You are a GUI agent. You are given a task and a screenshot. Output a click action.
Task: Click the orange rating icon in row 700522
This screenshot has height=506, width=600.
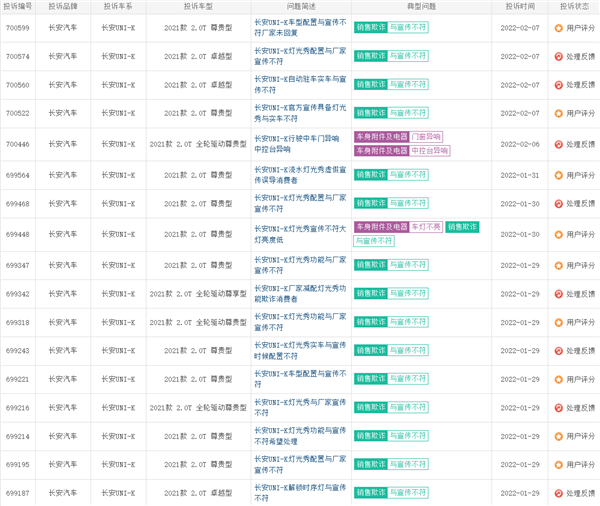pos(559,113)
